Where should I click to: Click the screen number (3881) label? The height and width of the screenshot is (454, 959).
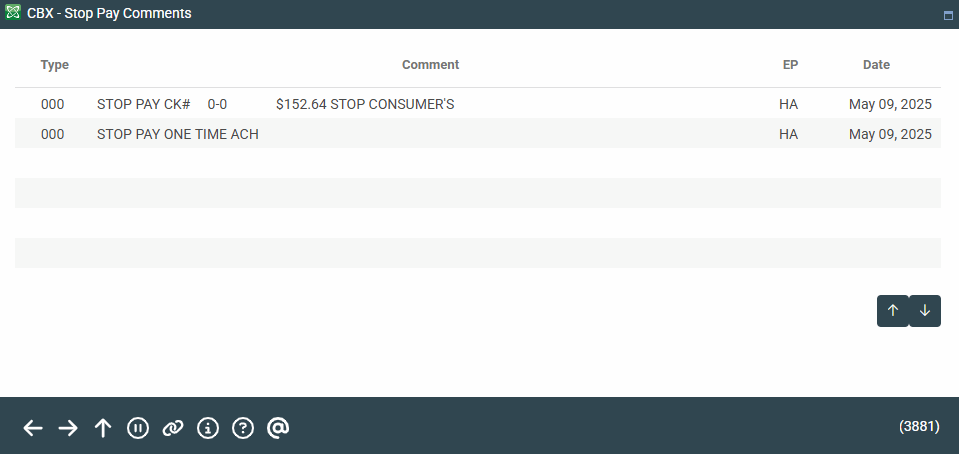(919, 426)
